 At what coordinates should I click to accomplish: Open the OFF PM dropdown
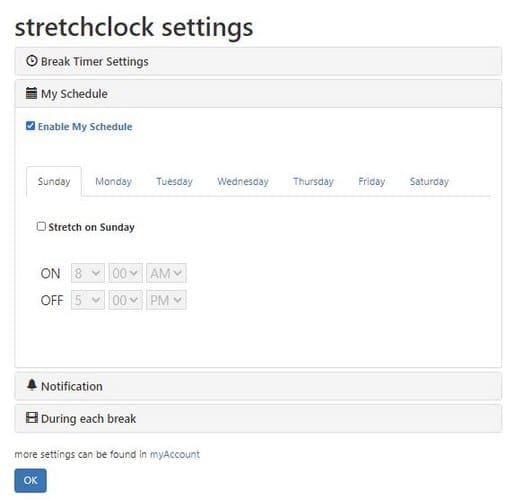coord(166,300)
